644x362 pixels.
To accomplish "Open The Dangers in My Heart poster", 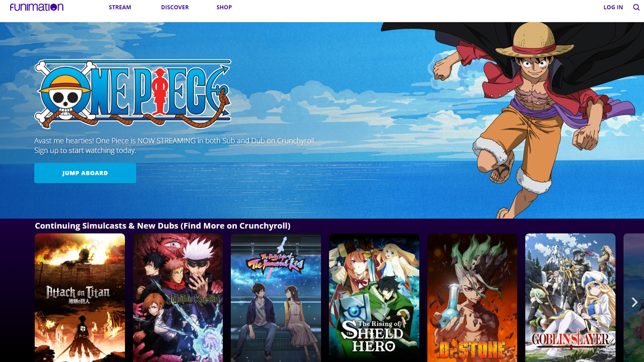I will (x=276, y=298).
